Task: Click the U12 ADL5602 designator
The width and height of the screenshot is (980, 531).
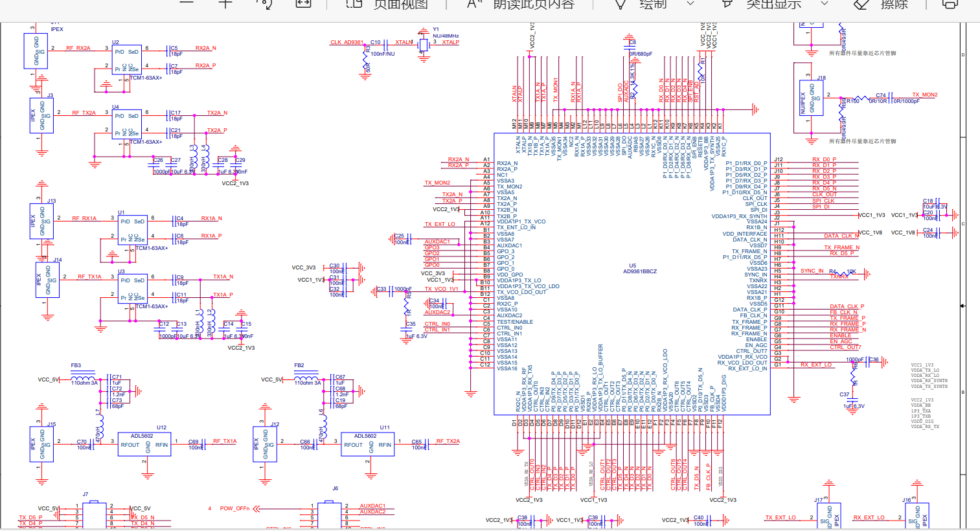Action: tap(161, 428)
